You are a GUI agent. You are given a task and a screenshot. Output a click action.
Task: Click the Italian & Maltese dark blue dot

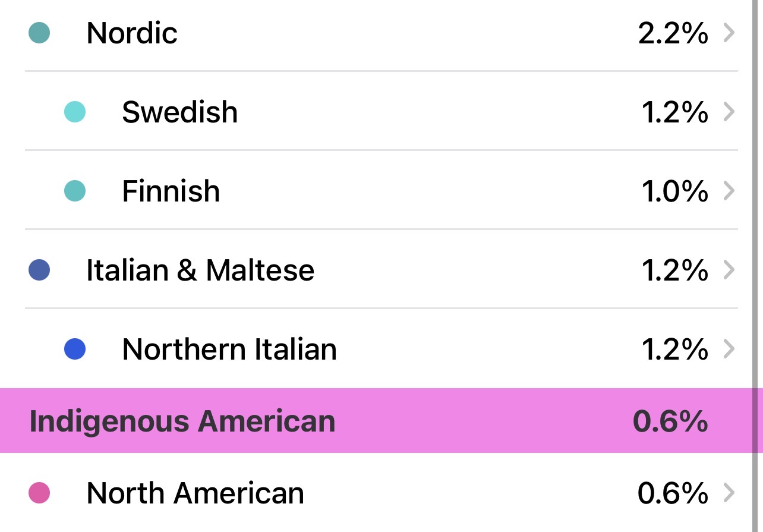39,270
